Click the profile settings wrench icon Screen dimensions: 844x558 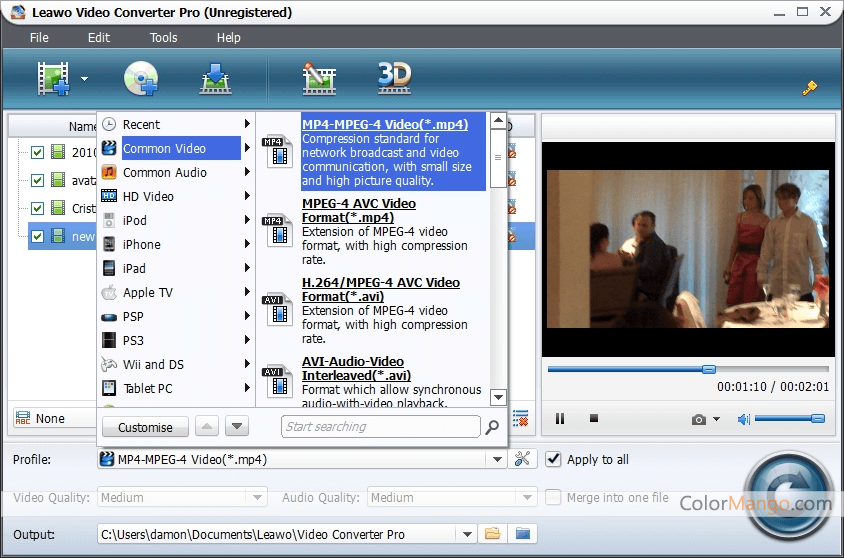(x=521, y=459)
